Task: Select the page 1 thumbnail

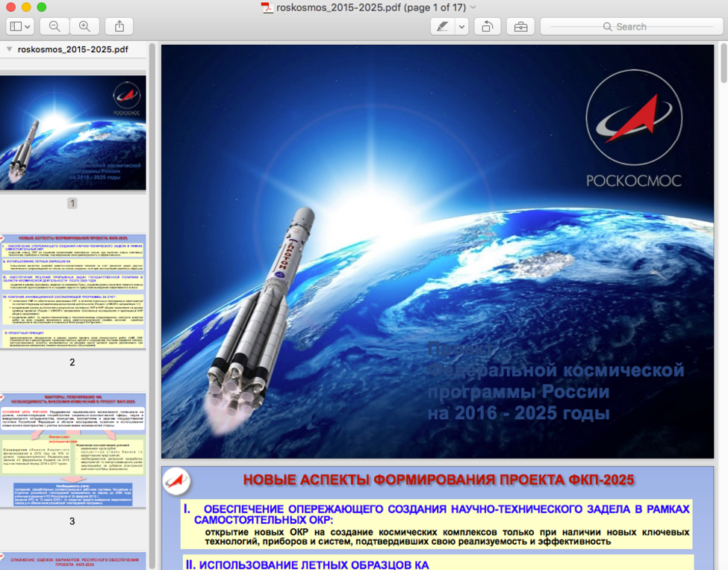Action: (73, 132)
